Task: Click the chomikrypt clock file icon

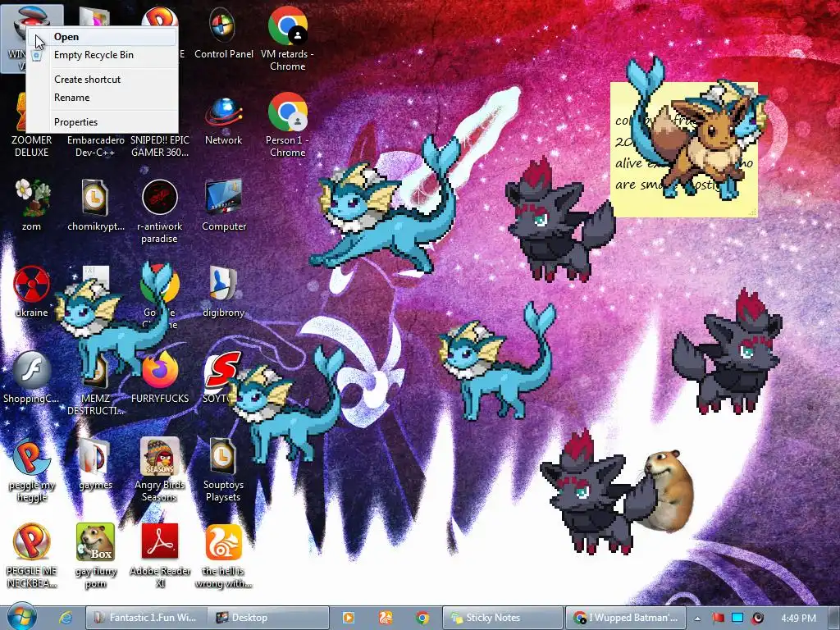Action: (x=95, y=206)
